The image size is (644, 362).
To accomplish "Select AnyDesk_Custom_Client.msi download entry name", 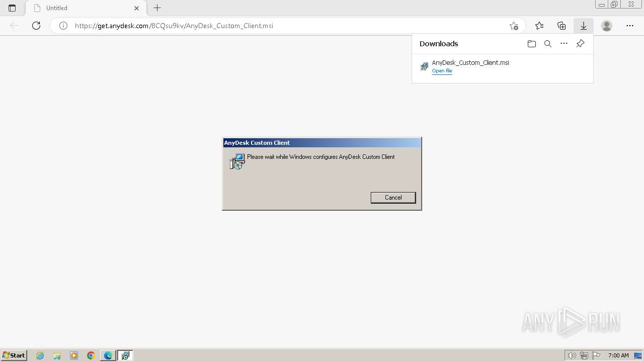I will click(x=470, y=62).
